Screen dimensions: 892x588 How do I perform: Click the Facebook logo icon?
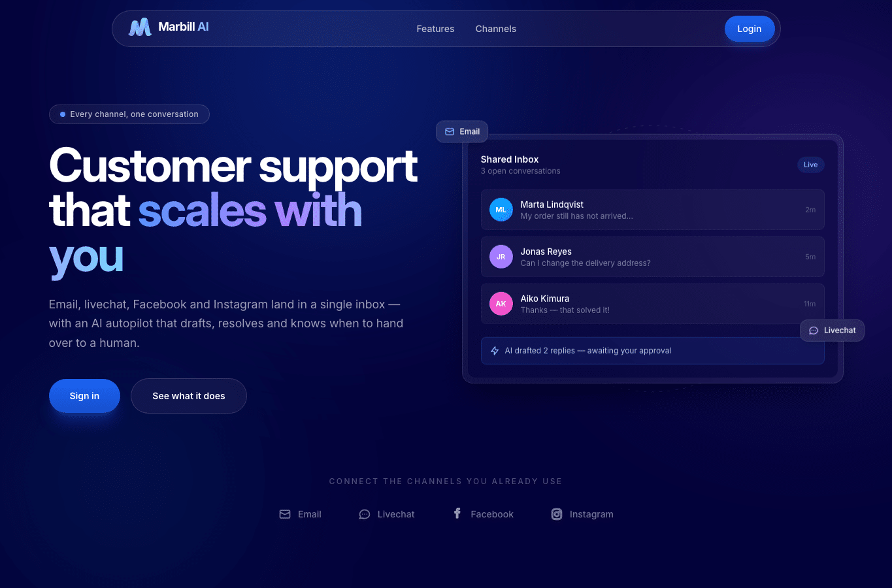[457, 514]
